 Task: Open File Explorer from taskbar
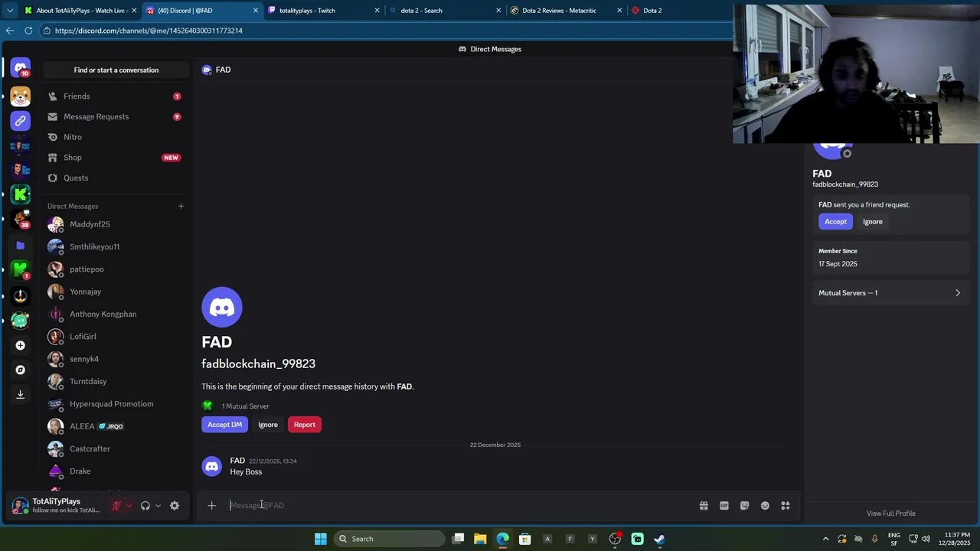coord(480,539)
